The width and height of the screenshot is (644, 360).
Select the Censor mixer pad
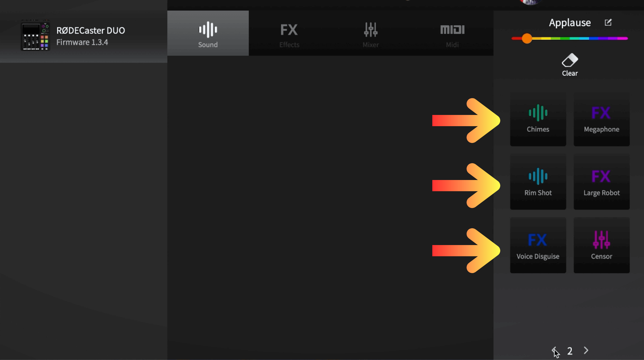point(601,246)
